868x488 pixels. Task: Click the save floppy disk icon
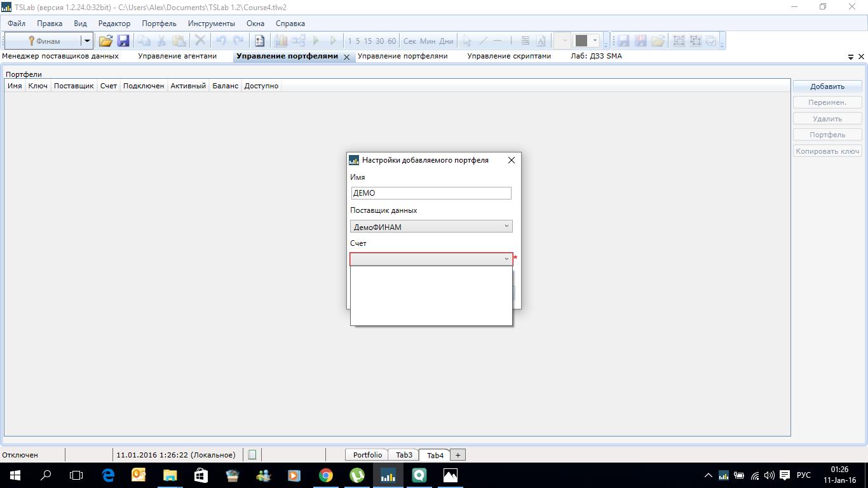coord(123,41)
